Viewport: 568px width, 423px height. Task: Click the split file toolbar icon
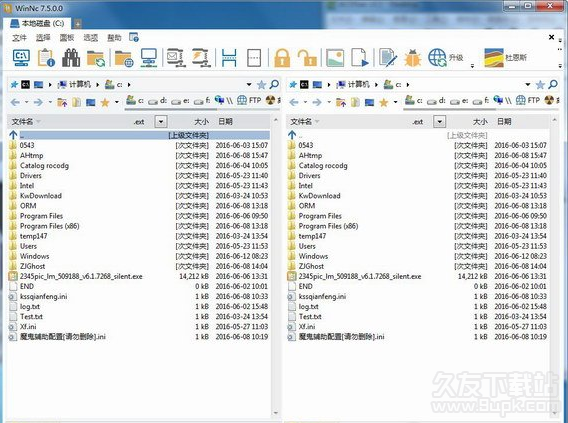(229, 57)
